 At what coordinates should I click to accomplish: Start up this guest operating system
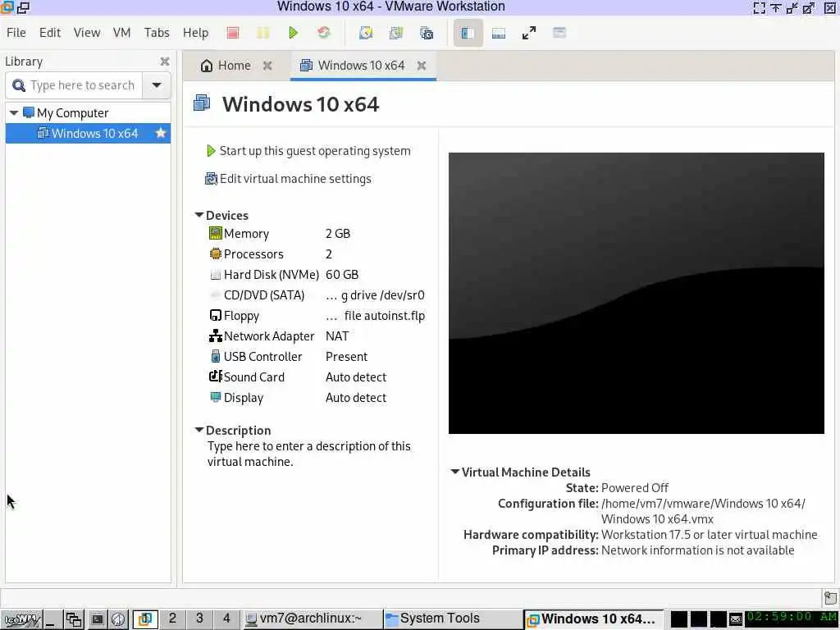[x=308, y=151]
